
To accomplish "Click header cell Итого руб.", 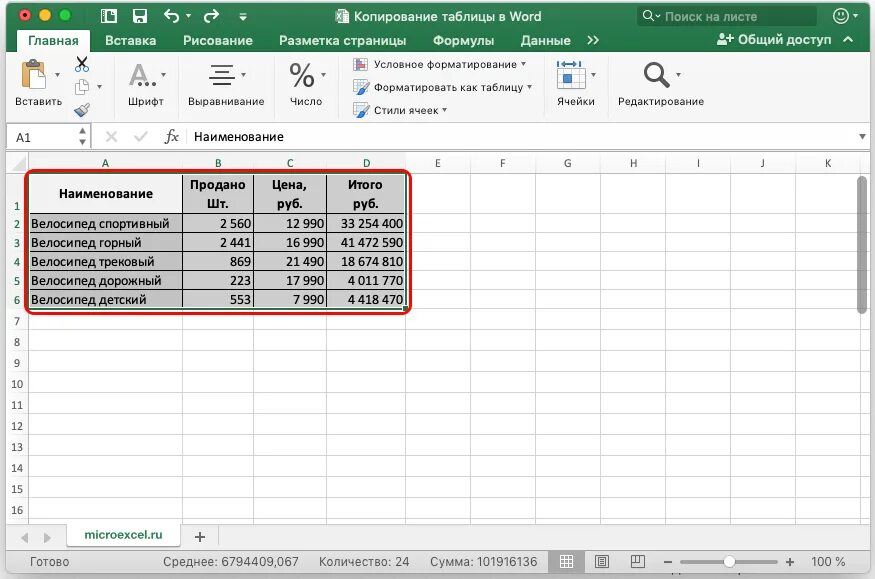I will click(x=366, y=194).
